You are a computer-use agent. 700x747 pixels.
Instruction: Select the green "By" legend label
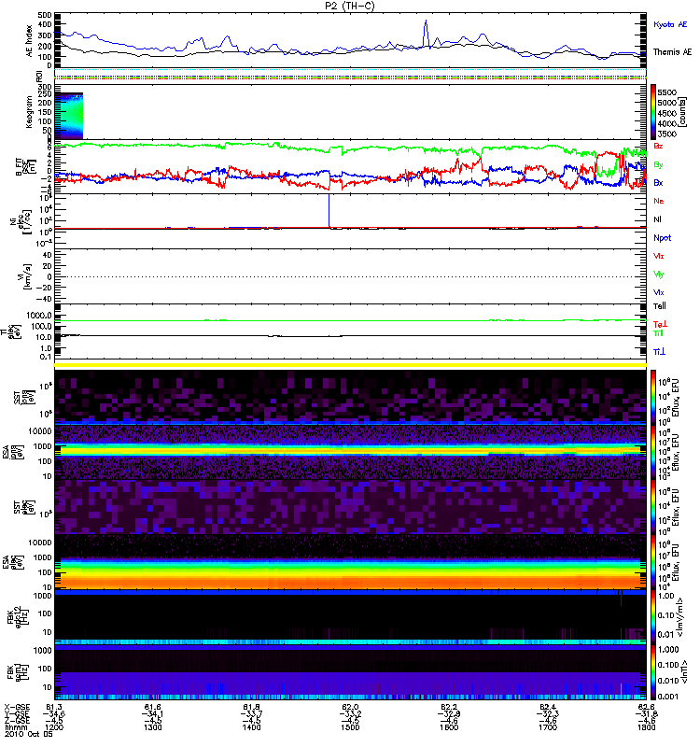click(x=658, y=164)
